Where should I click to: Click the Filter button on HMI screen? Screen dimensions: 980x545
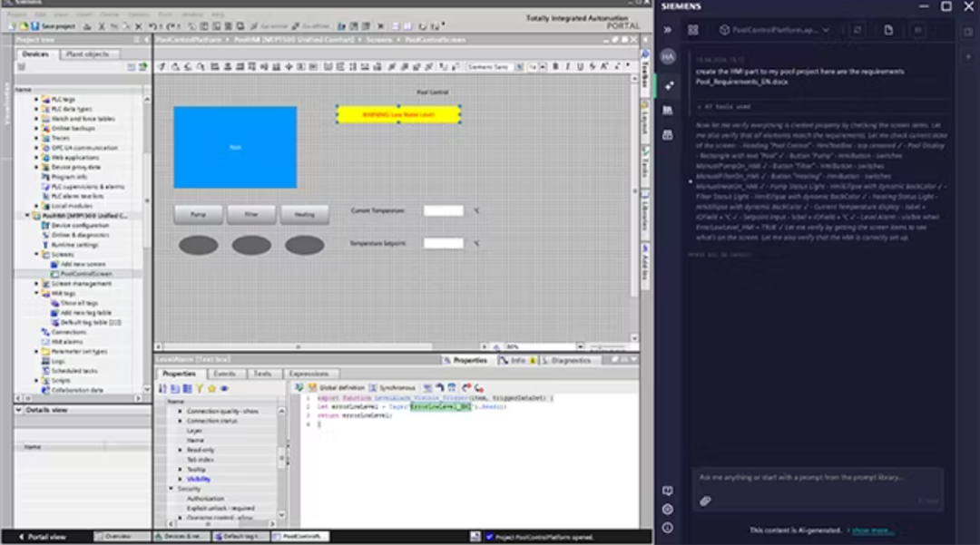251,214
